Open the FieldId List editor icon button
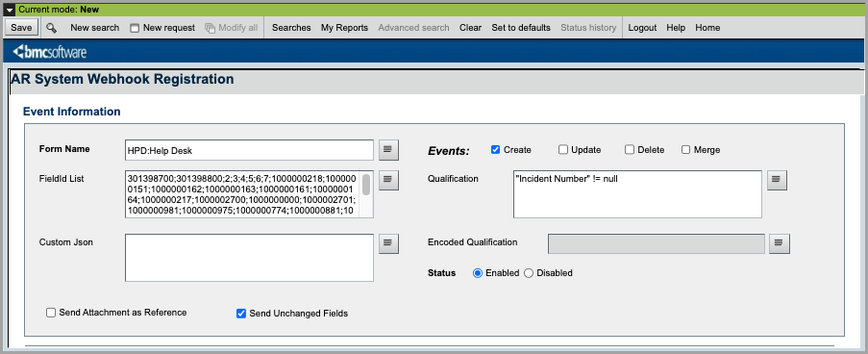The height and width of the screenshot is (354, 868). pyautogui.click(x=388, y=180)
